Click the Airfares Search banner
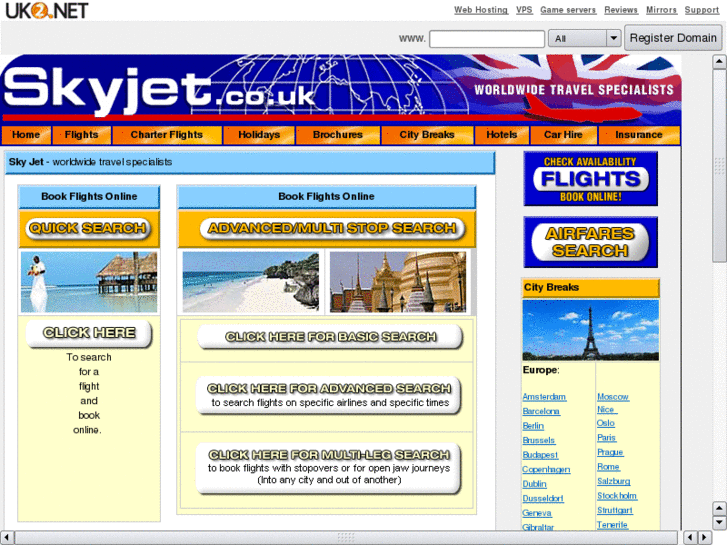This screenshot has height=545, width=727. point(590,242)
